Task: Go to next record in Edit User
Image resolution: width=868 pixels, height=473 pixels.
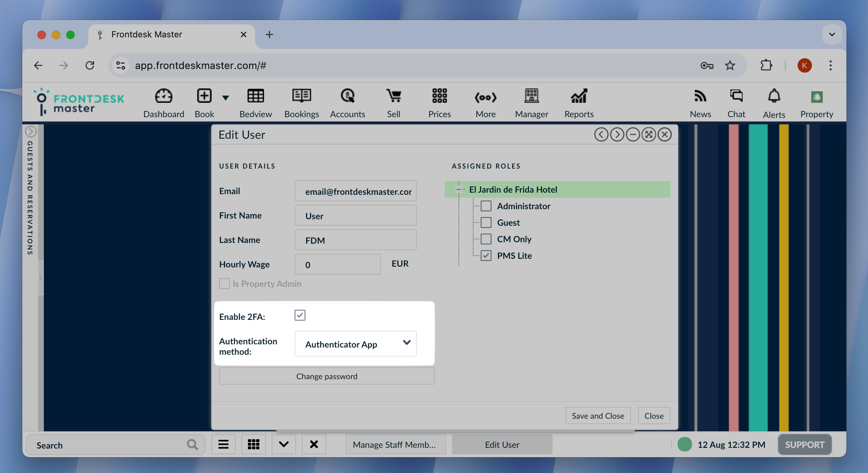Action: pos(617,134)
